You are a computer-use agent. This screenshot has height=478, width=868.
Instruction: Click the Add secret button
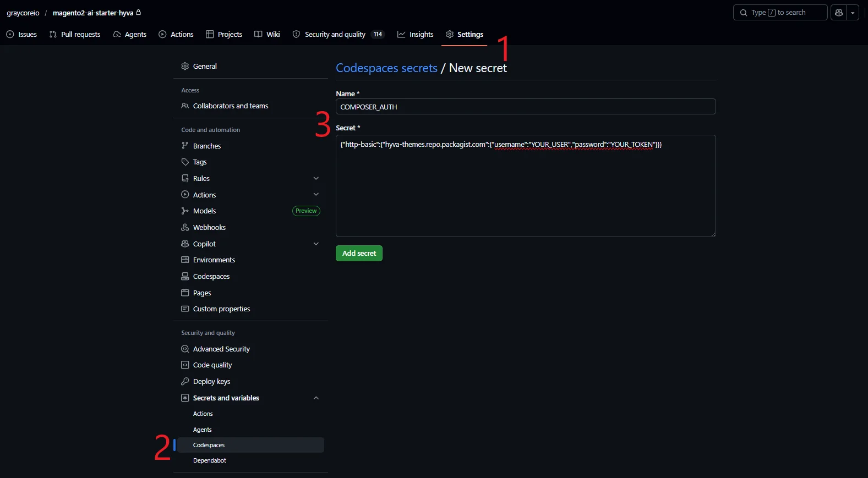[359, 253]
